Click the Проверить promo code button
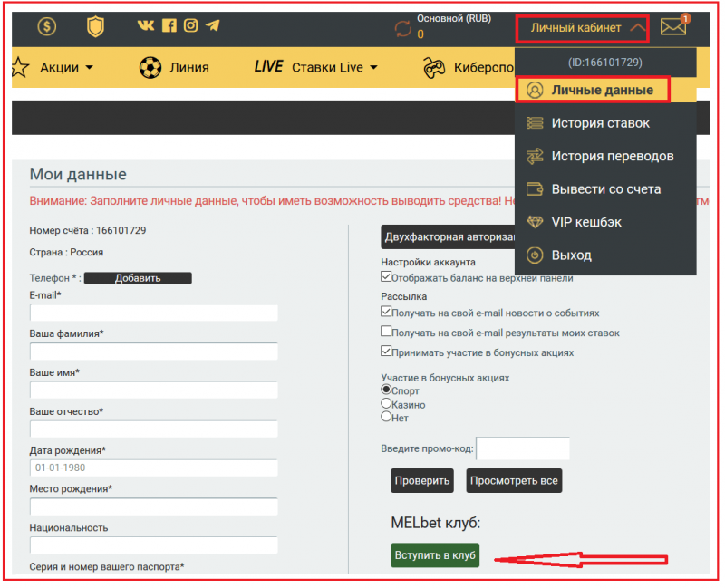The width and height of the screenshot is (725, 588). (421, 481)
